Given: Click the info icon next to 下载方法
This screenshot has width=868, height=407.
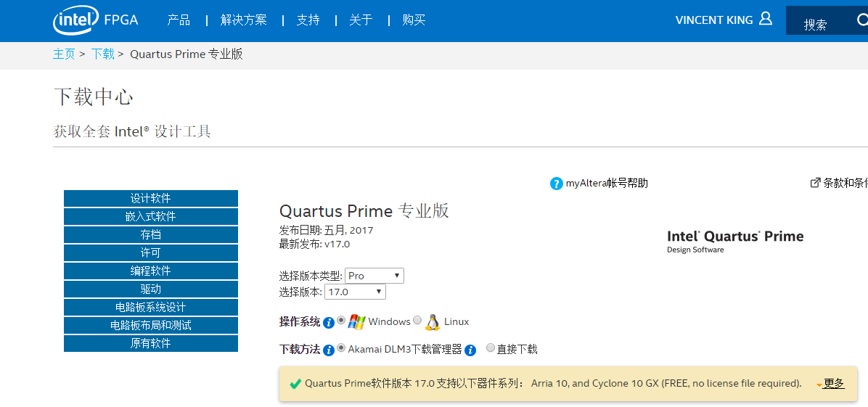Looking at the screenshot, I should (x=328, y=350).
